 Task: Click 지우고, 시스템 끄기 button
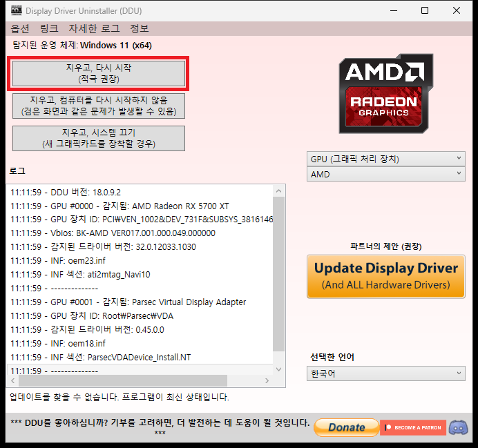[x=99, y=138]
